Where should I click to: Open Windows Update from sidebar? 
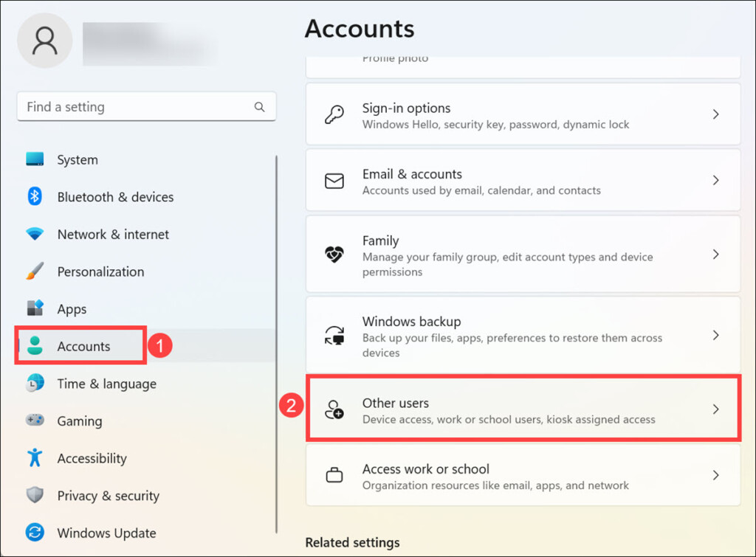coord(106,533)
